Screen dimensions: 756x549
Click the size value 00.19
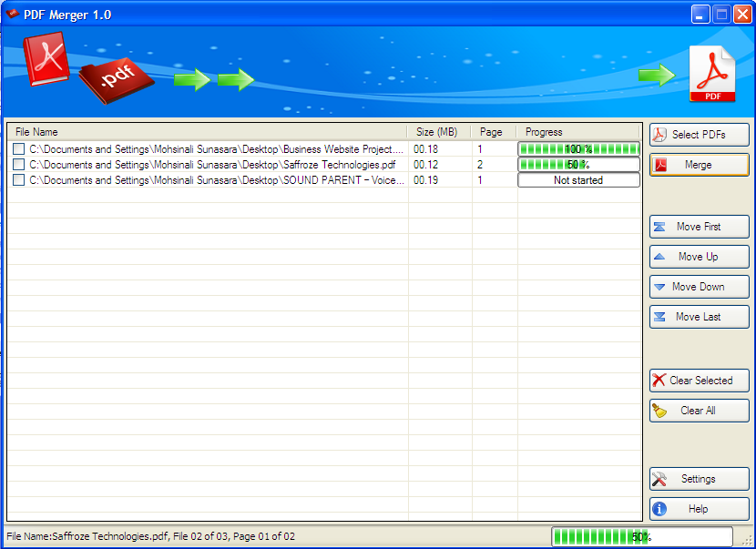click(x=425, y=179)
